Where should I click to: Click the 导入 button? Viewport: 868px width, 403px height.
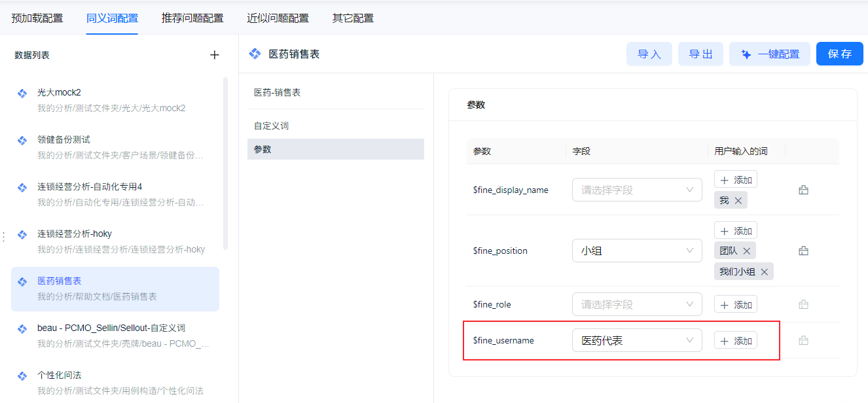649,54
